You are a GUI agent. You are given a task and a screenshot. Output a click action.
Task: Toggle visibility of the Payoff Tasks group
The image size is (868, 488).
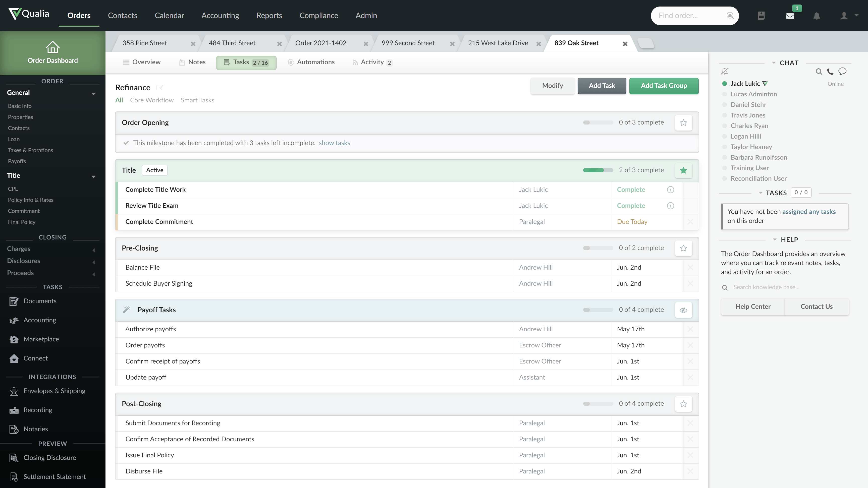pyautogui.click(x=683, y=310)
